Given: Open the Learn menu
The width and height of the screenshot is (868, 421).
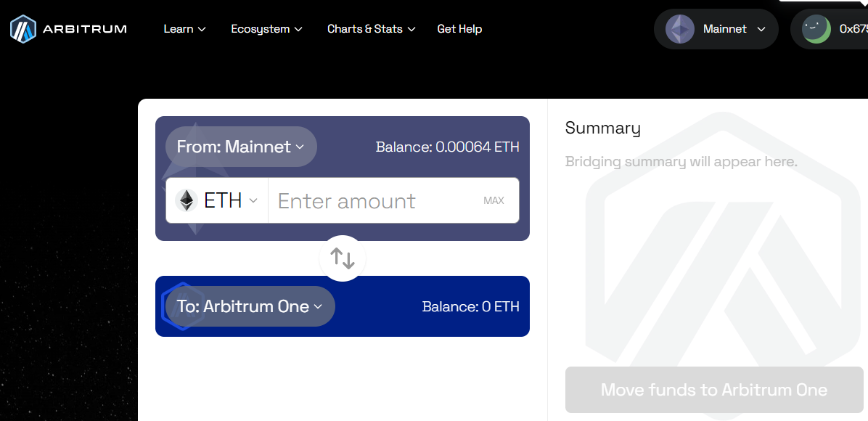Looking at the screenshot, I should [184, 29].
